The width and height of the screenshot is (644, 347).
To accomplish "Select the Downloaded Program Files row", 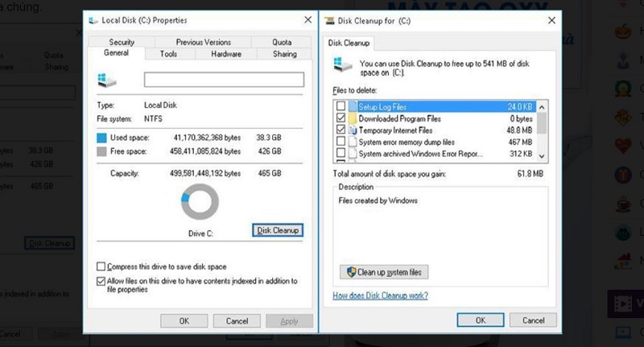I will coord(435,118).
